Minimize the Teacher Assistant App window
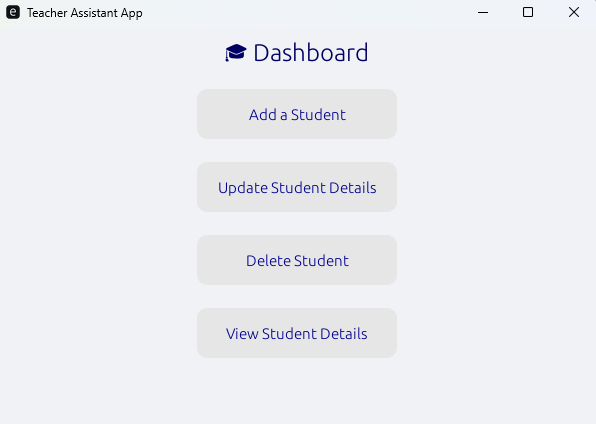The height and width of the screenshot is (424, 596). (x=483, y=12)
